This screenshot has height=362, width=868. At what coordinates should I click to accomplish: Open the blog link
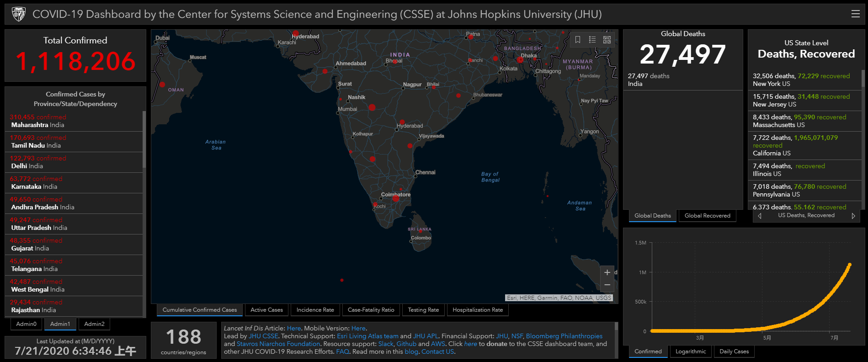(411, 351)
